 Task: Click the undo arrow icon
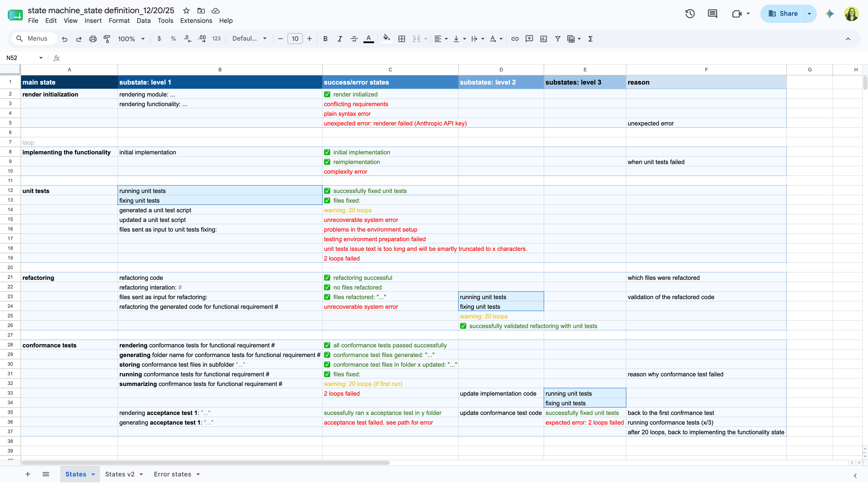(x=65, y=39)
